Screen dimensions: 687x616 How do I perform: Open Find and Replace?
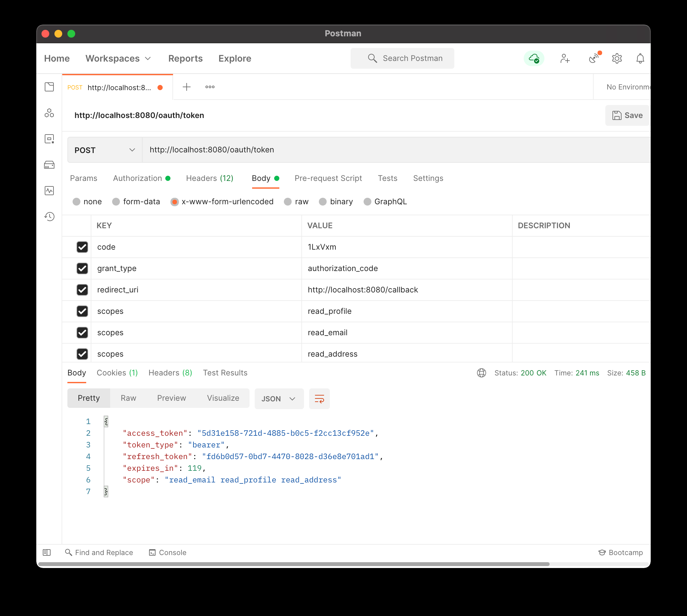click(x=99, y=552)
